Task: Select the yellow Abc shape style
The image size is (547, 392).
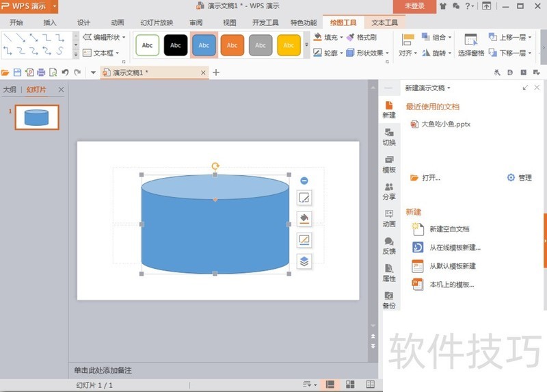Action: [x=289, y=45]
